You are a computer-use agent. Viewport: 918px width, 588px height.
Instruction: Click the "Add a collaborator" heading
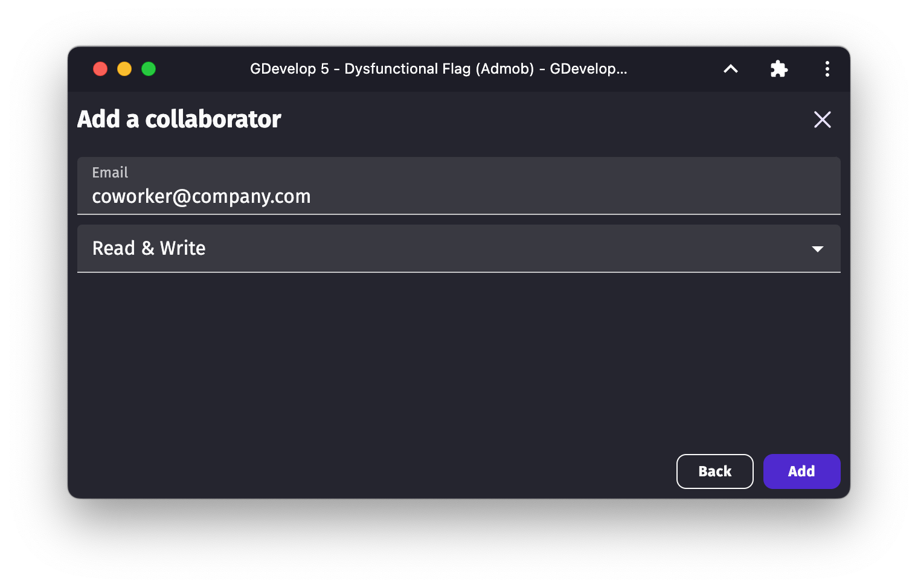[x=179, y=120]
